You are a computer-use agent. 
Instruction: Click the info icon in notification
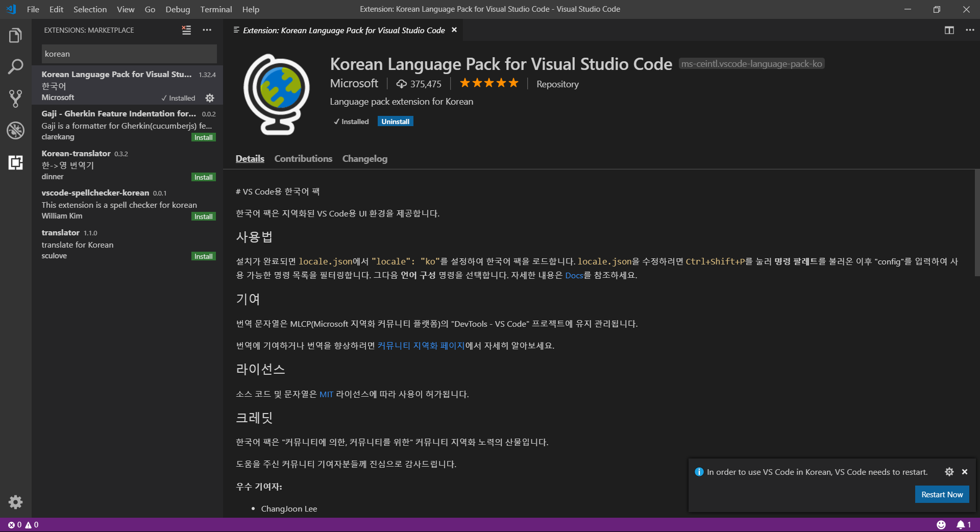point(699,472)
